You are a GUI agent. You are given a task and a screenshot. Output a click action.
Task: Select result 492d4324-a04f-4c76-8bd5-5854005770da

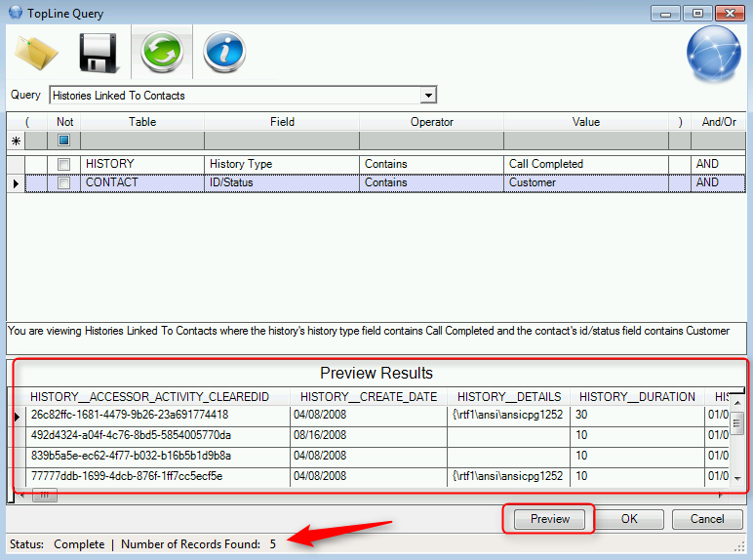[157, 435]
